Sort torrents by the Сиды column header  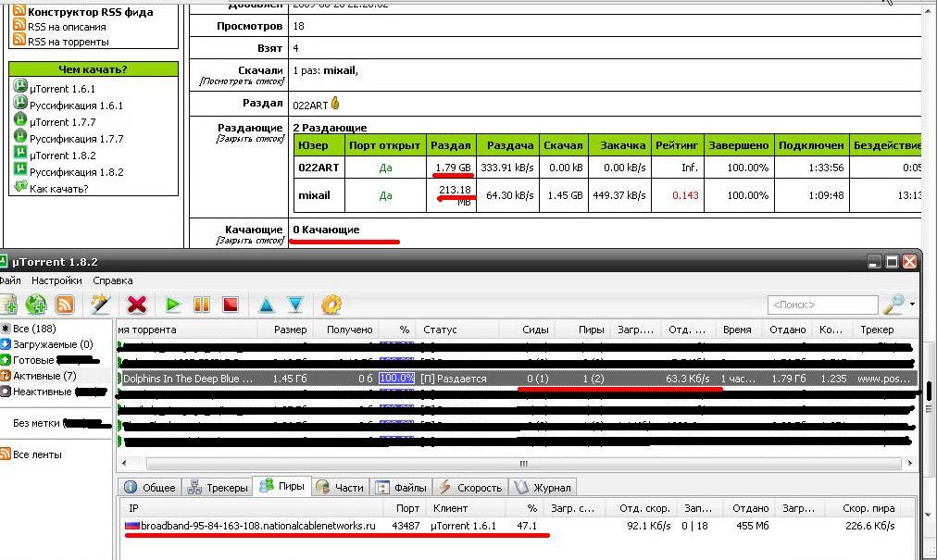tap(535, 330)
